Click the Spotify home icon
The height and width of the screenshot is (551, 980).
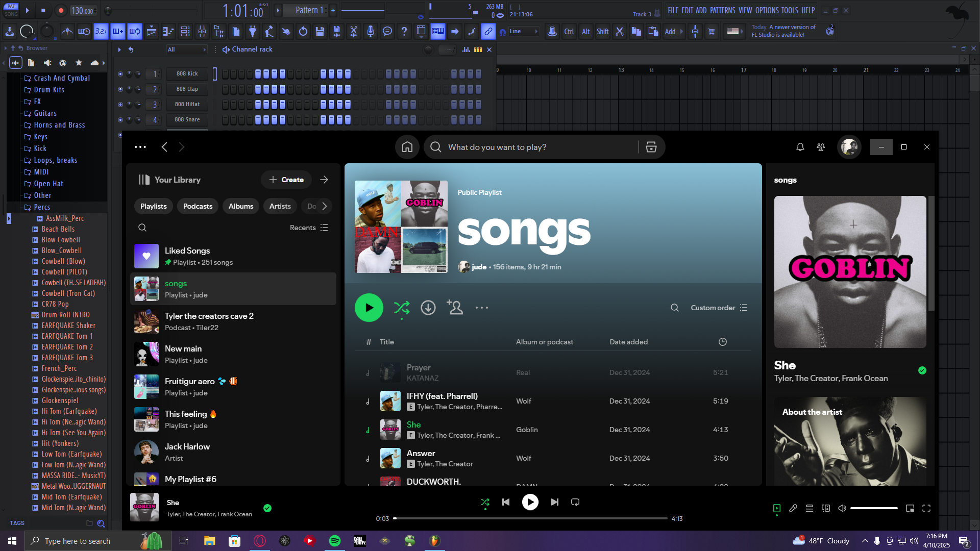point(407,147)
